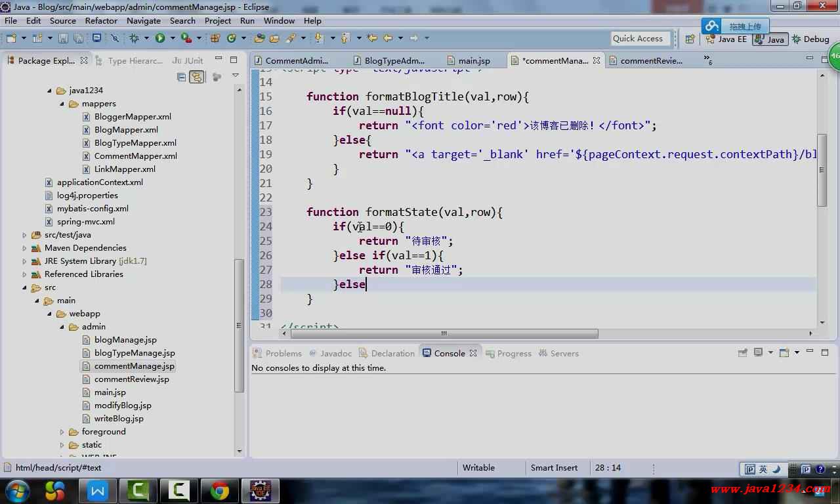
Task: Click the Save toolbar icon
Action: tap(62, 38)
